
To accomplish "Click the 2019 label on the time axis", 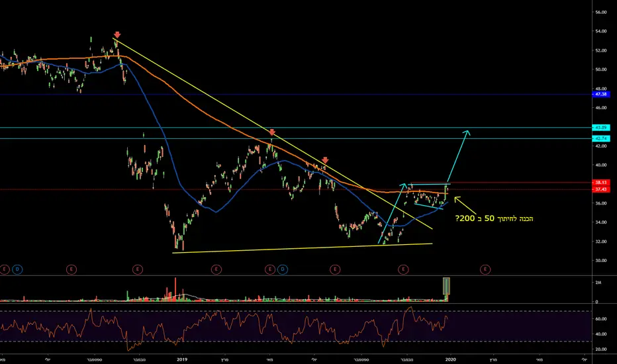I will pos(182,359).
